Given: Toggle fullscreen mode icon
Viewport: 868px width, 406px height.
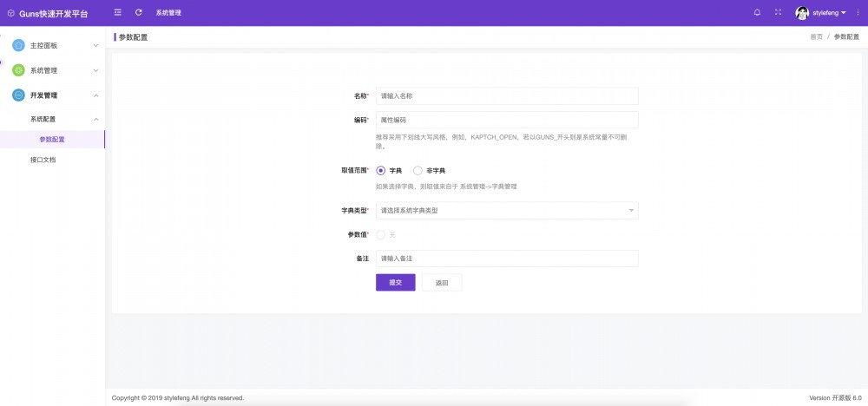Looking at the screenshot, I should point(778,12).
